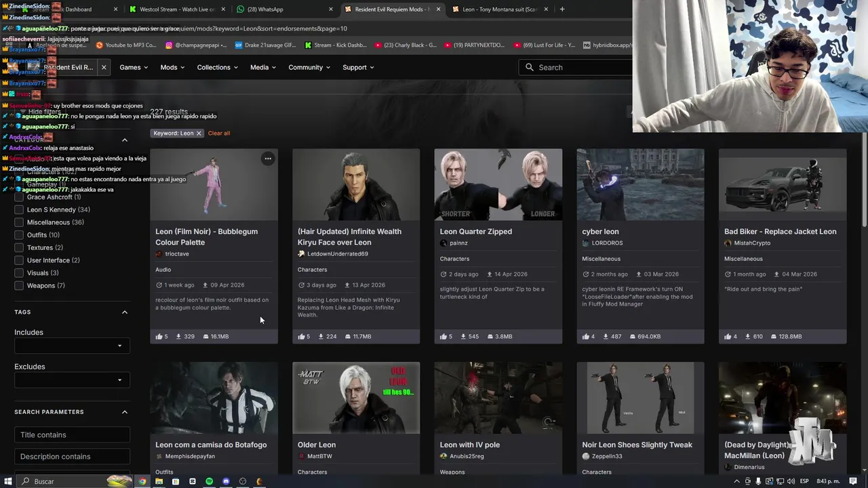Open the hybriidbox.app bookmark

coord(608,45)
